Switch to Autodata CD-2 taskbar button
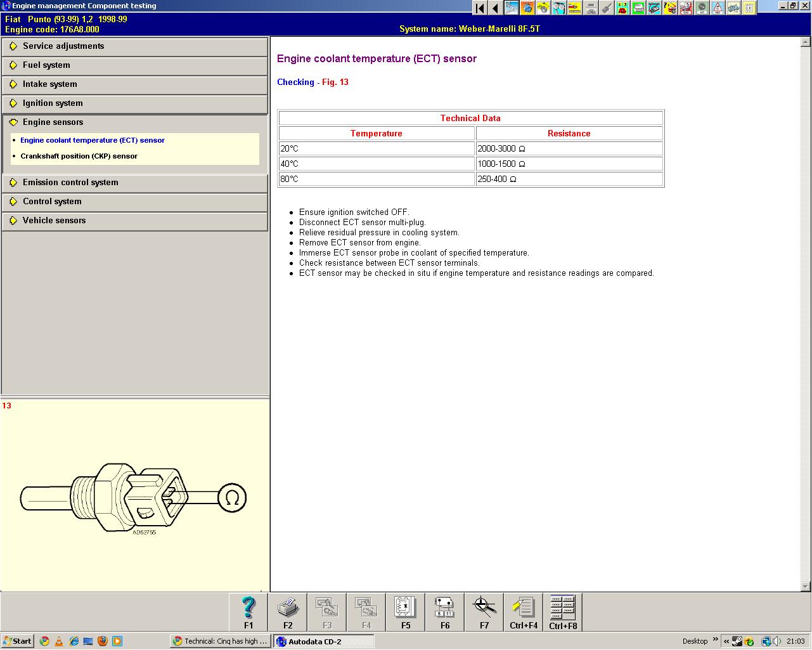Viewport: 812px width, 650px height. pyautogui.click(x=323, y=641)
